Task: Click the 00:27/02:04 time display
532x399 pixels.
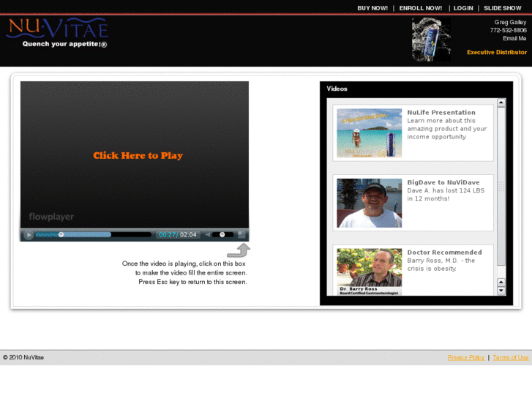Action: pyautogui.click(x=178, y=235)
